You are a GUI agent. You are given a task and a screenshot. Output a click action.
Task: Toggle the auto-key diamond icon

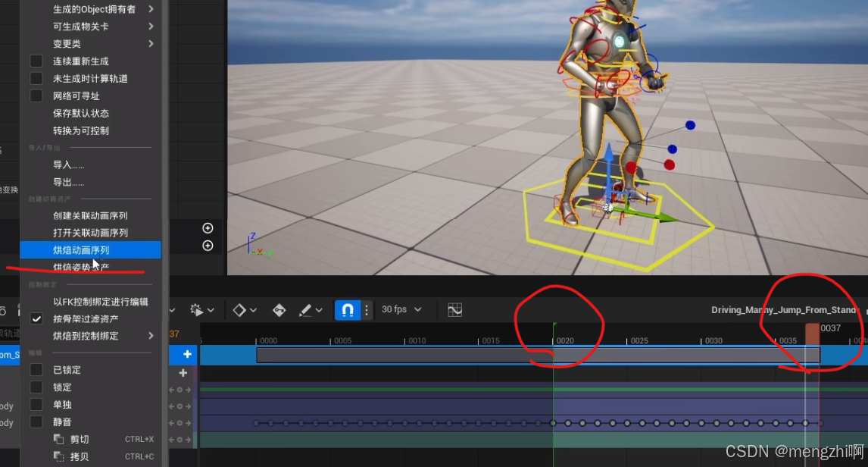279,310
